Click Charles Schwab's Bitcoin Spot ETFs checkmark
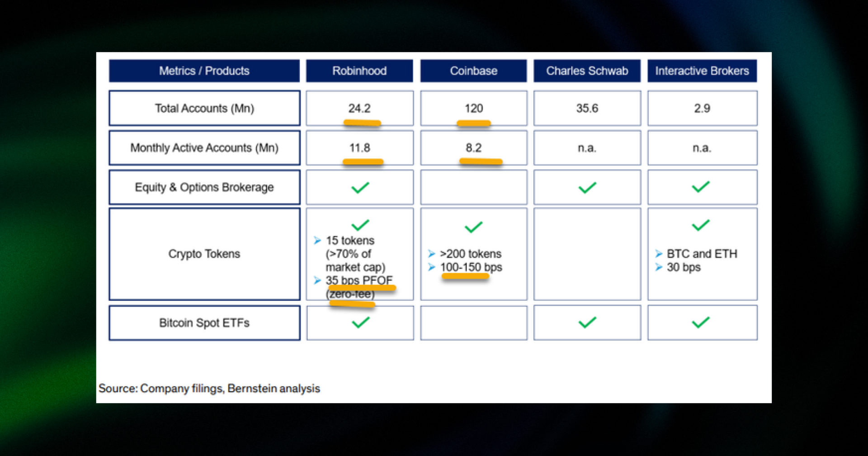This screenshot has height=456, width=868. click(587, 323)
